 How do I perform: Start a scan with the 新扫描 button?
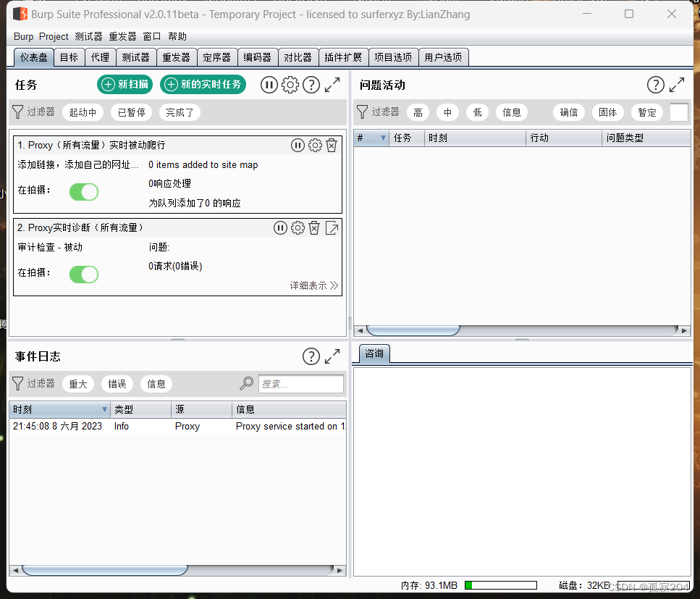(x=125, y=84)
